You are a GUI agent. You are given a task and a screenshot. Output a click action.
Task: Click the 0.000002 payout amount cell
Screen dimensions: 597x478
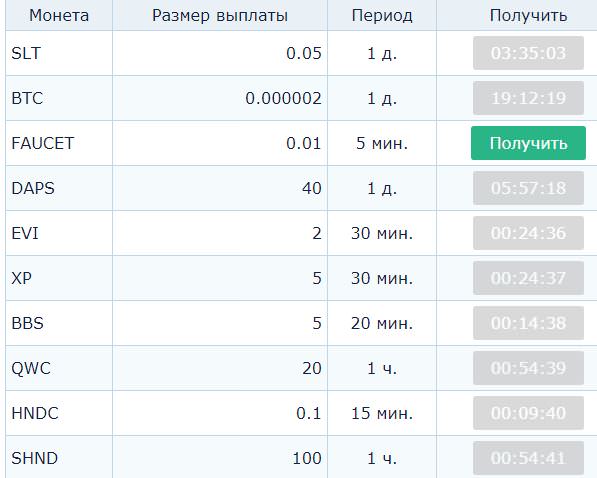pos(220,98)
